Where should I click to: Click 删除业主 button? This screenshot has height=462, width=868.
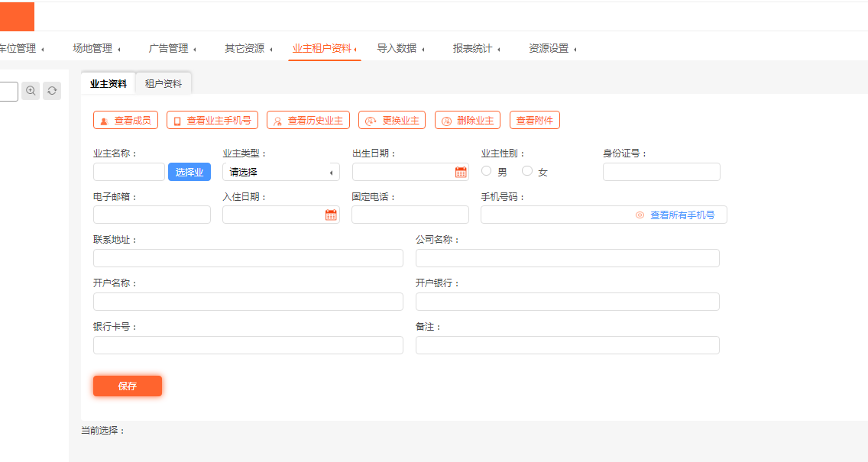pos(468,120)
